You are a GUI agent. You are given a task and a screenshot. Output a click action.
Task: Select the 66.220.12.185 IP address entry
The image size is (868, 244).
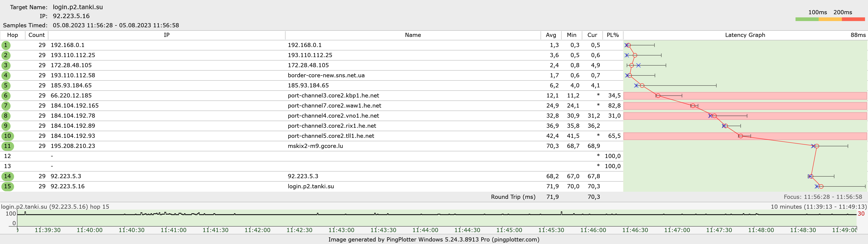click(x=71, y=96)
